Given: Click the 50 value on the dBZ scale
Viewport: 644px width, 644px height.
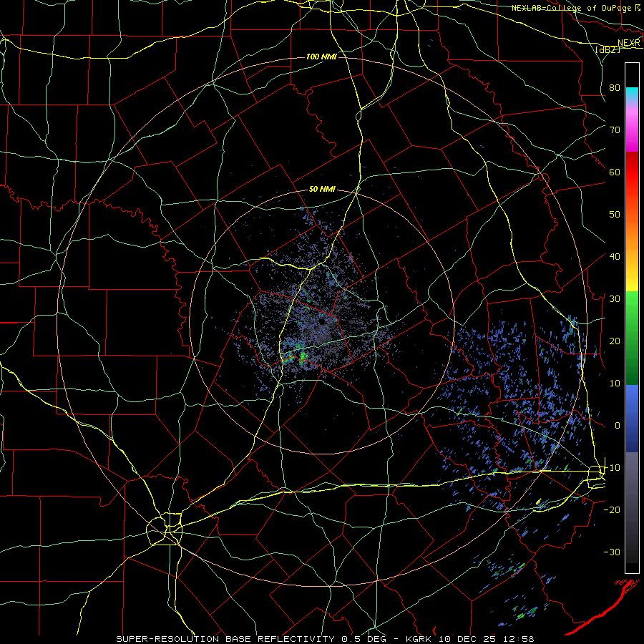Looking at the screenshot, I should (615, 215).
